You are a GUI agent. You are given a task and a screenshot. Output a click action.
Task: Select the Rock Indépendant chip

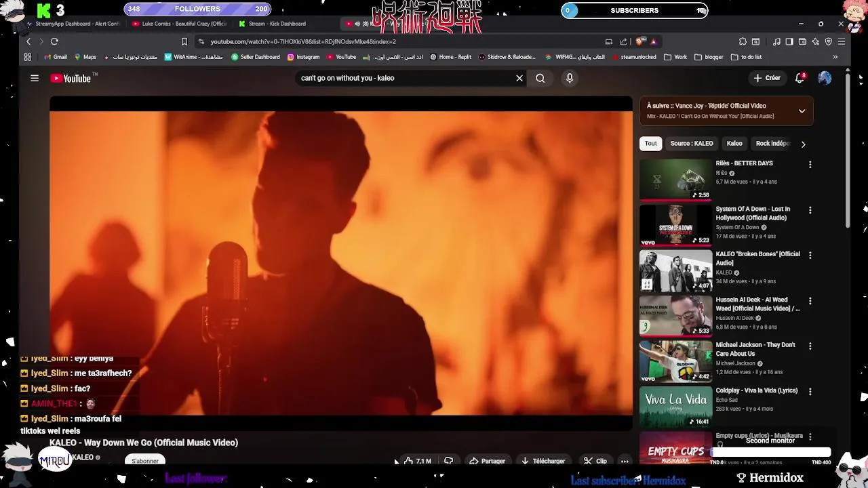click(x=772, y=144)
